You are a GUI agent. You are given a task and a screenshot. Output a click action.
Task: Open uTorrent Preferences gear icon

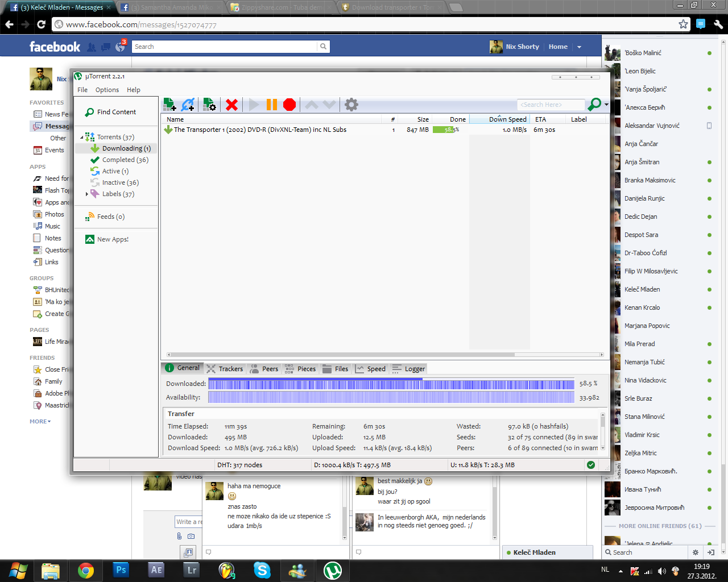click(351, 105)
